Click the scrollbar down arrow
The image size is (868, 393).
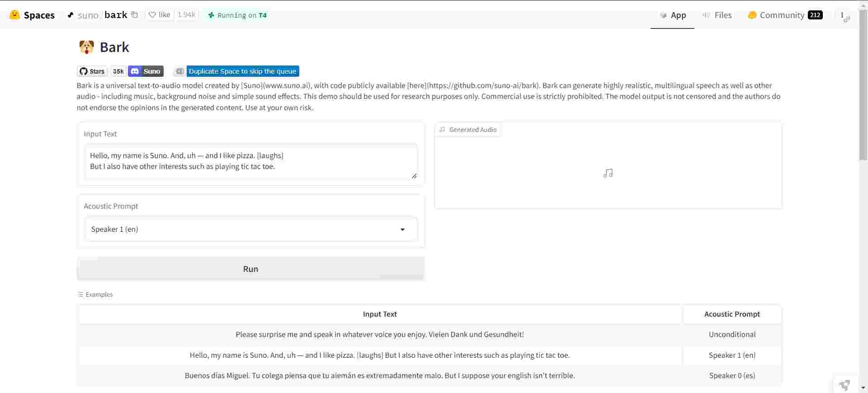tap(863, 388)
